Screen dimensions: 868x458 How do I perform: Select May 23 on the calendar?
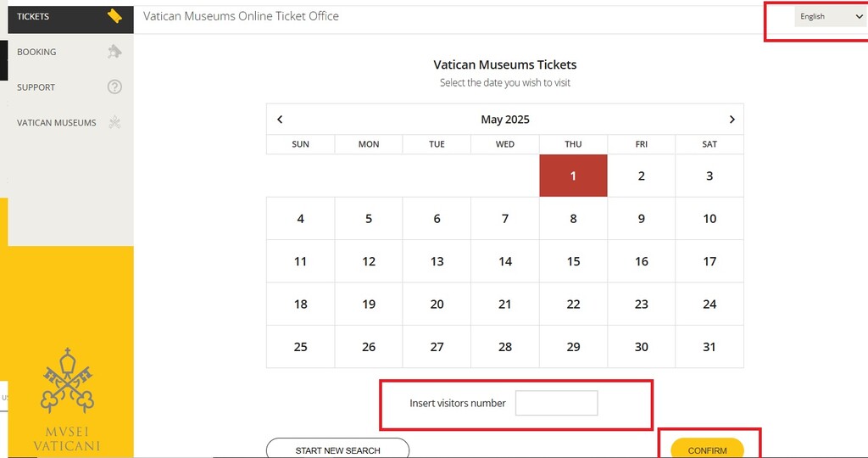pos(641,304)
